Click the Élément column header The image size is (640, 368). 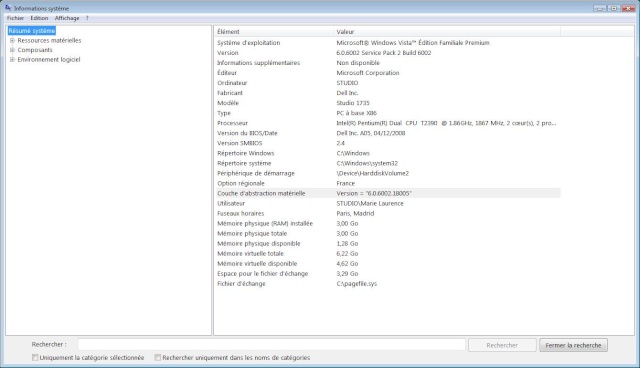pos(273,31)
